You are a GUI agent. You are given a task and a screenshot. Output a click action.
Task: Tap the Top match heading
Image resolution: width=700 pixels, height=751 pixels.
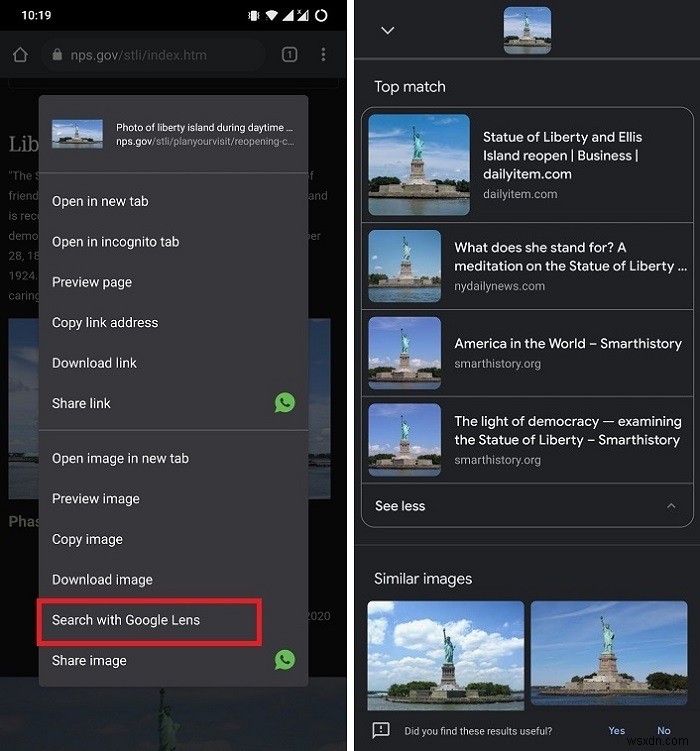pos(410,87)
